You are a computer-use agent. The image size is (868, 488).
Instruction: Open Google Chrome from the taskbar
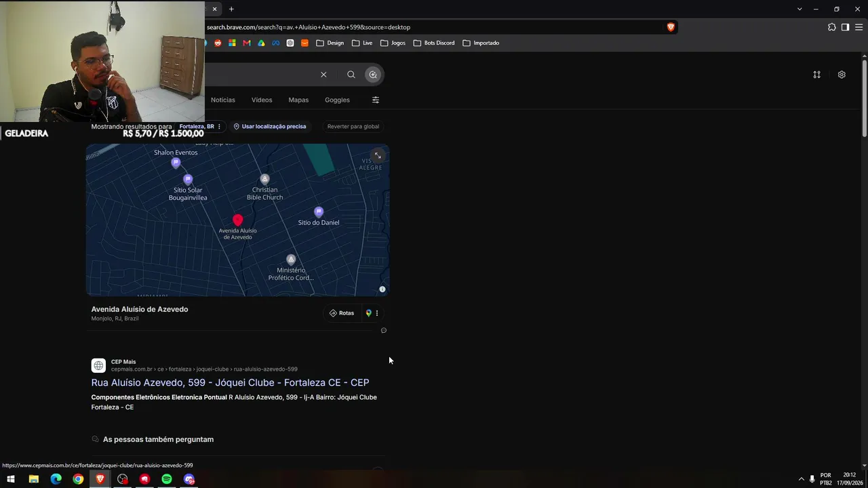click(x=78, y=479)
